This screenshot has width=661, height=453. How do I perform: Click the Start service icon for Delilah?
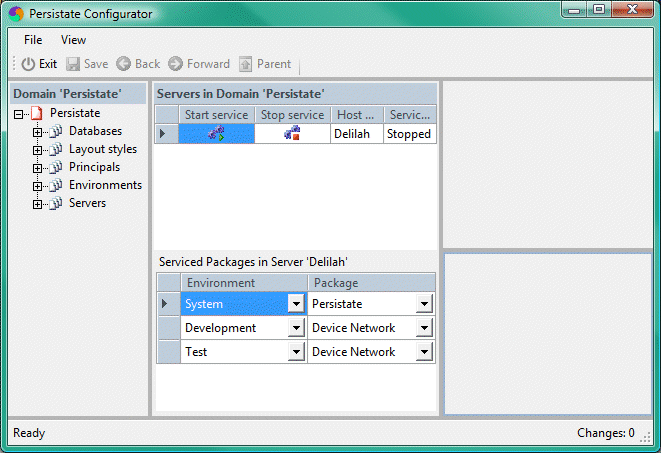[x=217, y=134]
